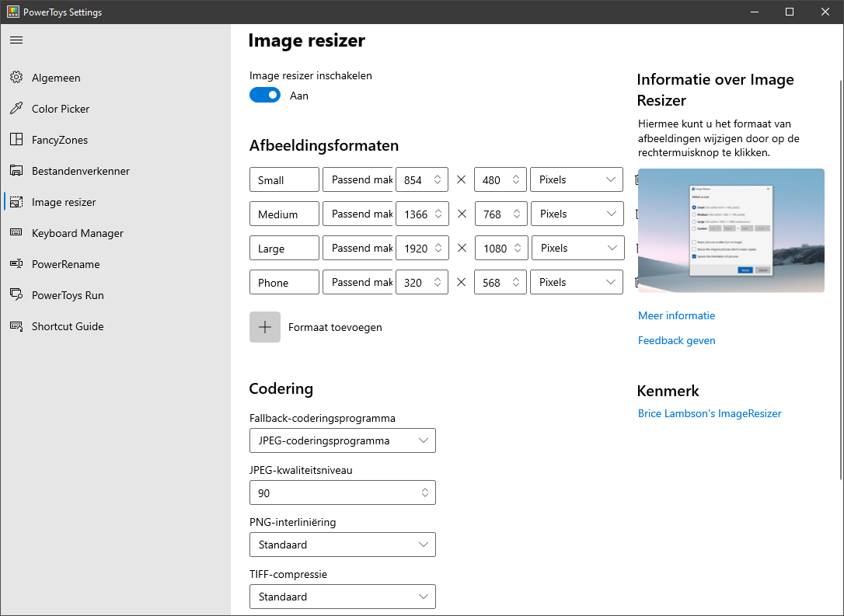
Task: Expand the PNG-interliniëring Standaard dropdown
Action: coord(342,545)
